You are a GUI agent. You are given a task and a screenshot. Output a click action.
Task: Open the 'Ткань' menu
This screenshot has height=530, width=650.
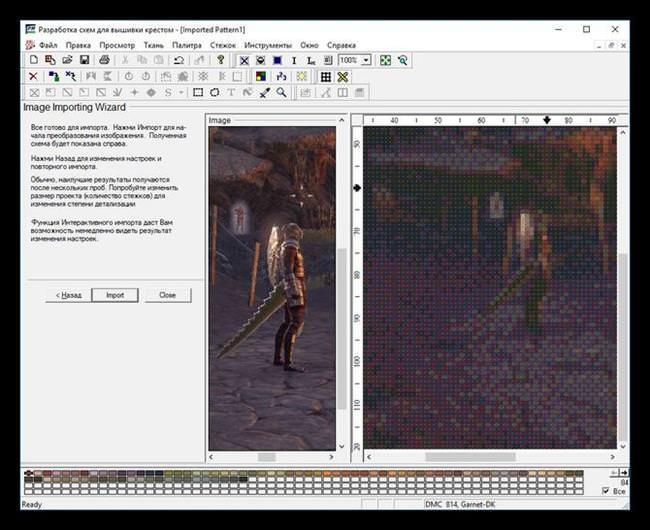click(153, 45)
